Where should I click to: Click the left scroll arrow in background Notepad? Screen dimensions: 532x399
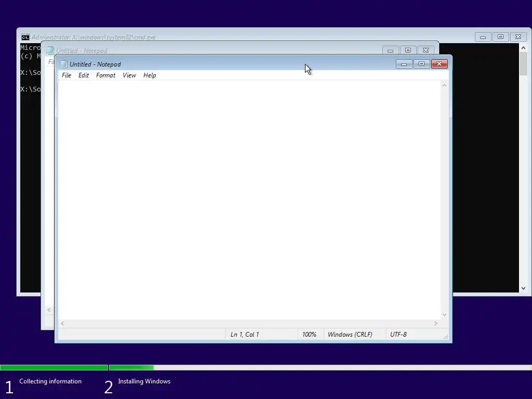[x=49, y=310]
